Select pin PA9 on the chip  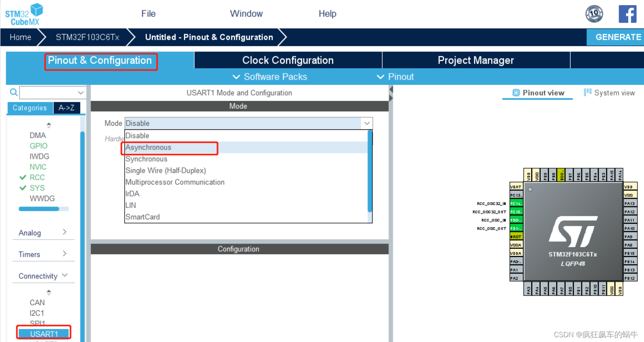pyautogui.click(x=630, y=236)
